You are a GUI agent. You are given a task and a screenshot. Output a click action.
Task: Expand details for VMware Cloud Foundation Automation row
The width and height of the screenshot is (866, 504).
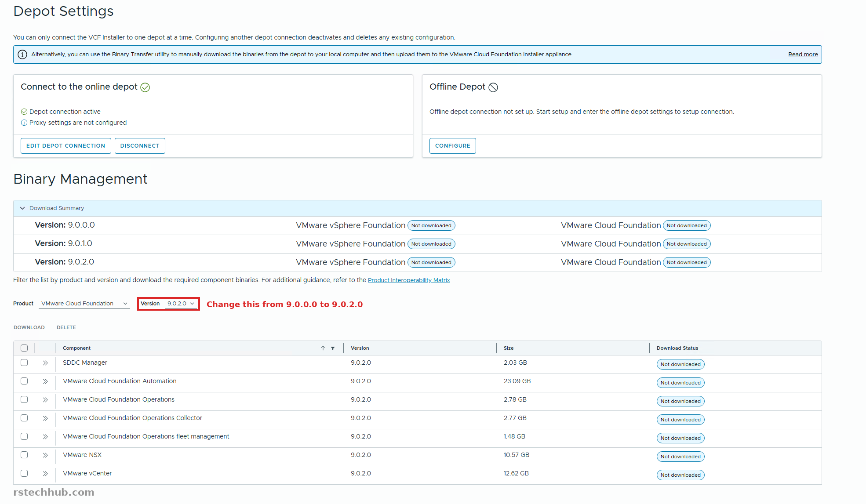(x=45, y=381)
